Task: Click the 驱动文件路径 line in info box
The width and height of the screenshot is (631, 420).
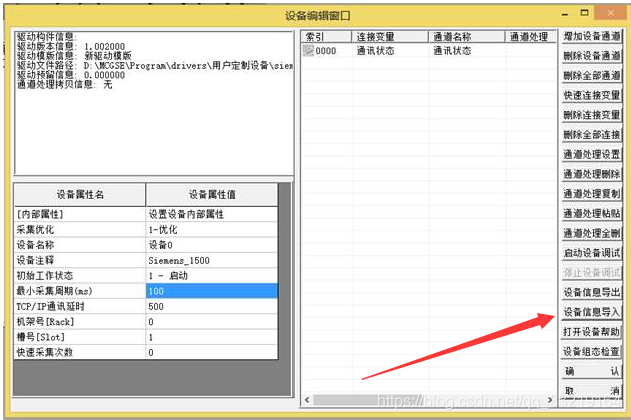Action: coord(155,65)
